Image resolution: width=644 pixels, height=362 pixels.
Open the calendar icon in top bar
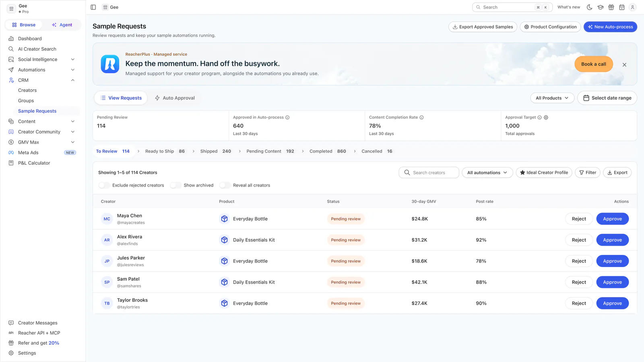pyautogui.click(x=622, y=7)
